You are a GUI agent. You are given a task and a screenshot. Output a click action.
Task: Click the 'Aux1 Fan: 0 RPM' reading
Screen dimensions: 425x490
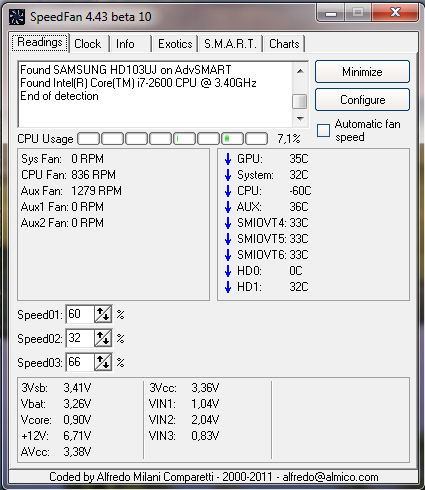point(62,207)
